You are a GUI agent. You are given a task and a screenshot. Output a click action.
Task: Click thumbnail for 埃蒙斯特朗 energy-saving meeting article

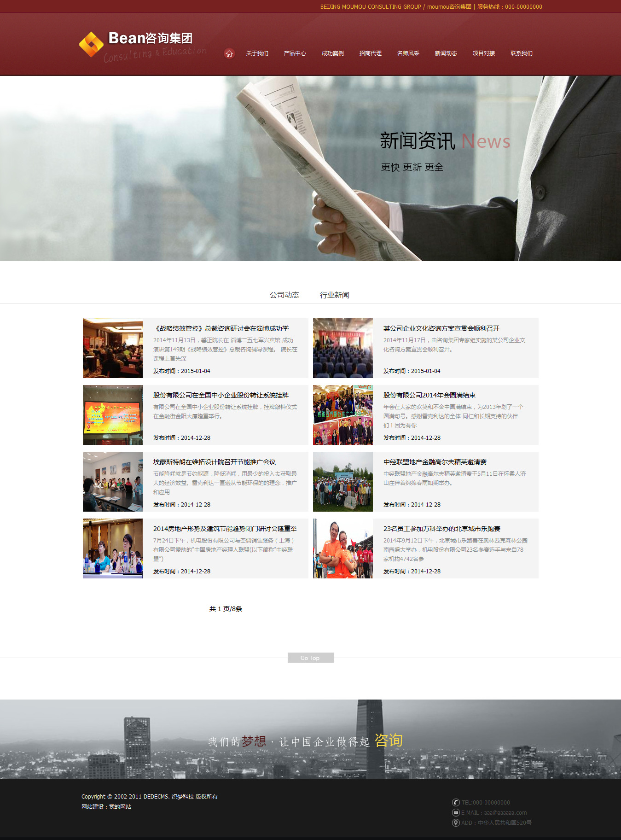coord(113,481)
